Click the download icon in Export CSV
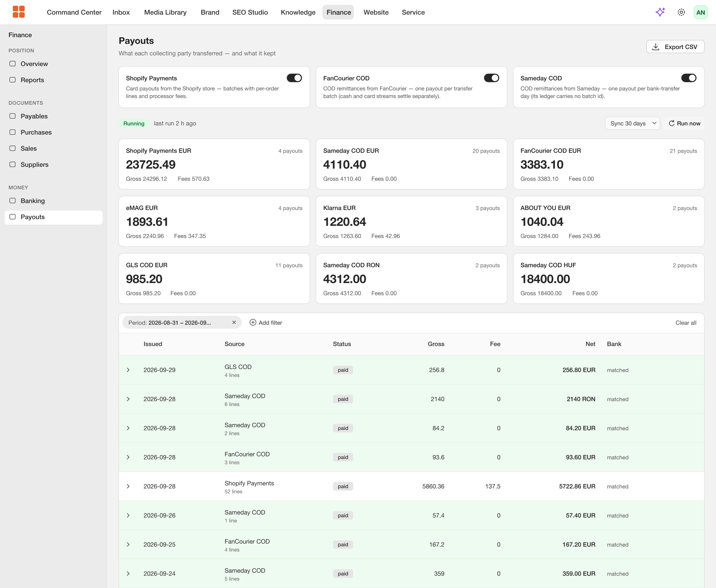The height and width of the screenshot is (588, 716). pyautogui.click(x=656, y=47)
